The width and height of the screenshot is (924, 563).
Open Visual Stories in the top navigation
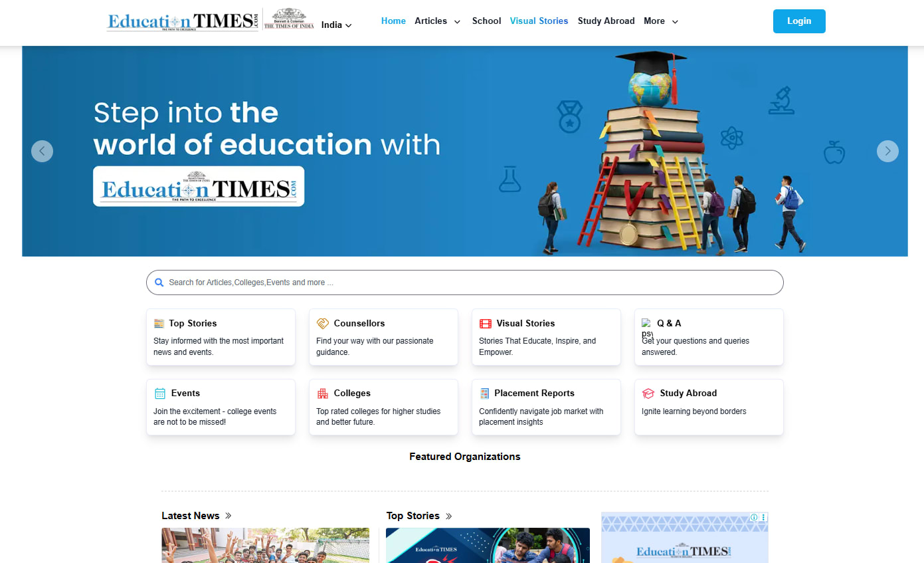pyautogui.click(x=539, y=21)
